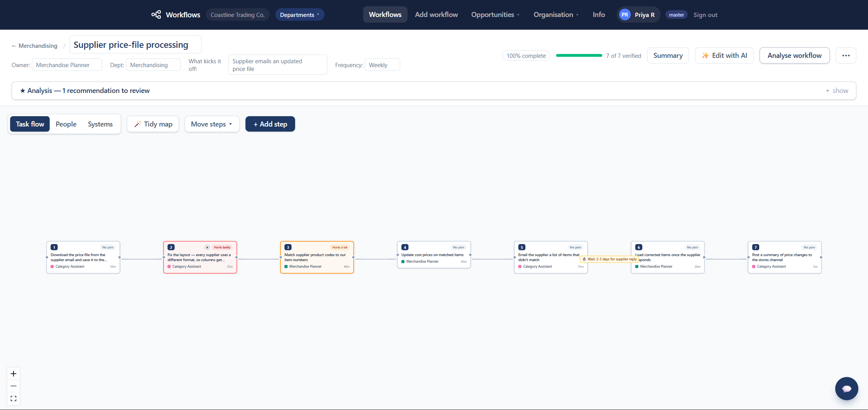The width and height of the screenshot is (868, 410).
Task: Click the Tidy map button
Action: 153,124
